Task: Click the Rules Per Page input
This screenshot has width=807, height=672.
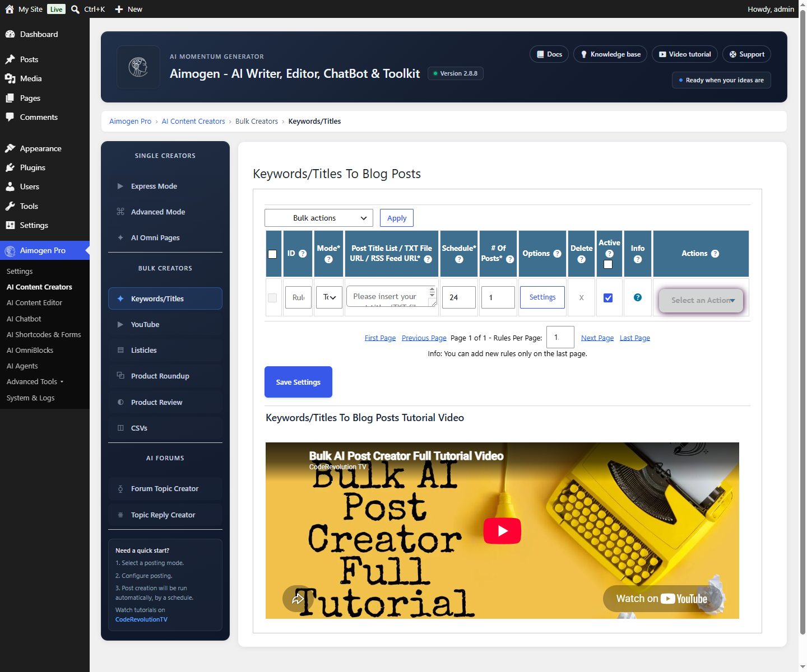Action: pyautogui.click(x=560, y=337)
